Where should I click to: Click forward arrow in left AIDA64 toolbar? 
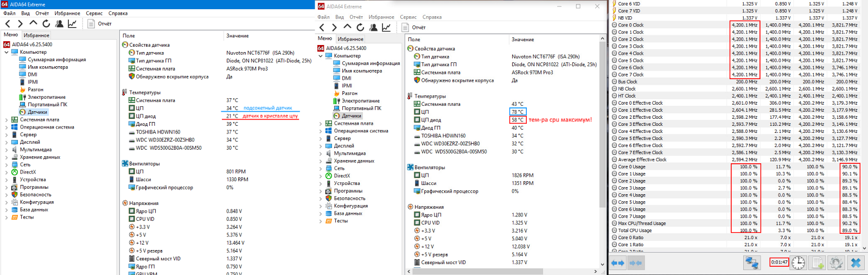tap(20, 23)
